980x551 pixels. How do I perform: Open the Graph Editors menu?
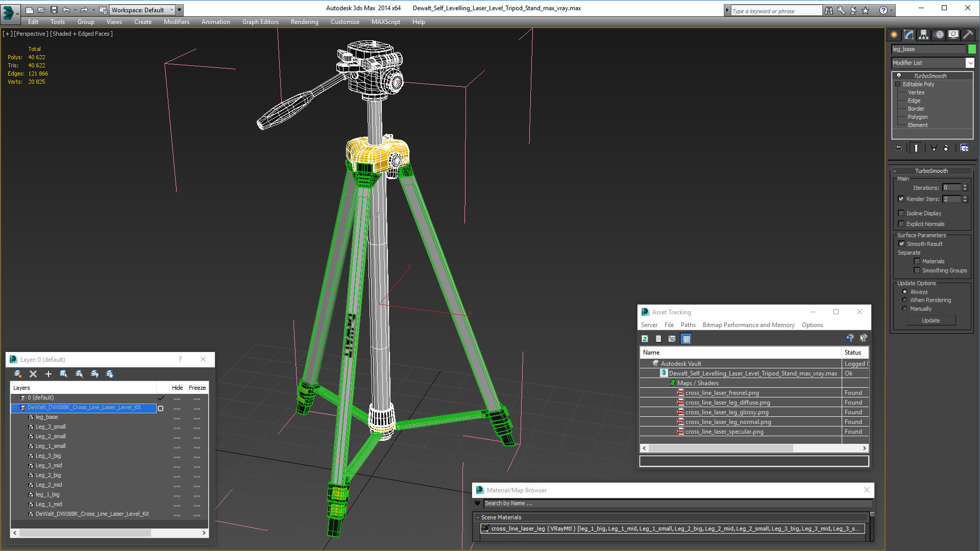260,22
